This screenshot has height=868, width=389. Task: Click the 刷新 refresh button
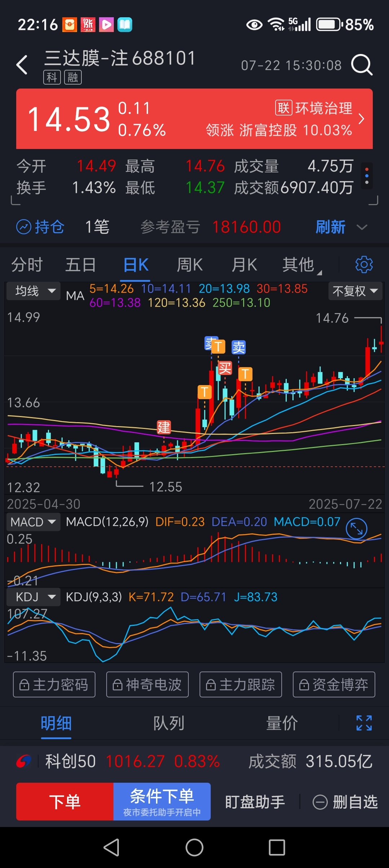[330, 227]
